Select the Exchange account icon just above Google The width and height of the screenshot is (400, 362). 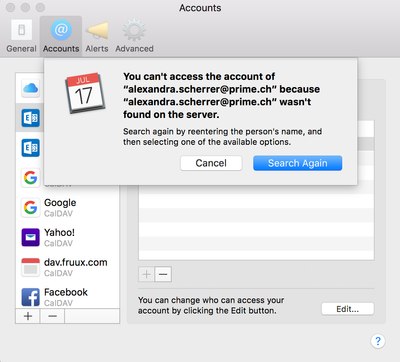[x=30, y=148]
